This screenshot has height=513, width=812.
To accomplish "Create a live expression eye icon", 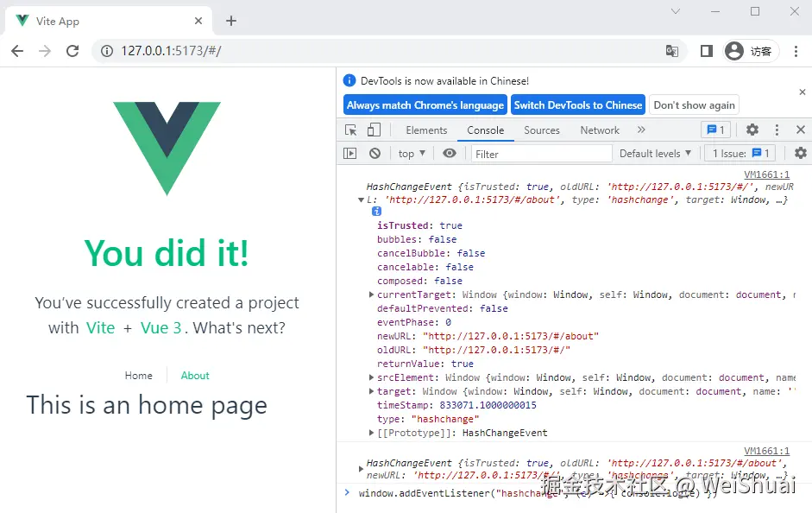I will pyautogui.click(x=450, y=153).
